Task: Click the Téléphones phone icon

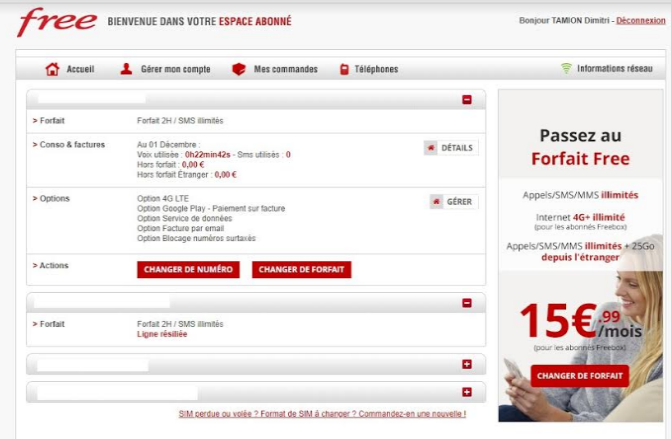Action: [x=344, y=69]
